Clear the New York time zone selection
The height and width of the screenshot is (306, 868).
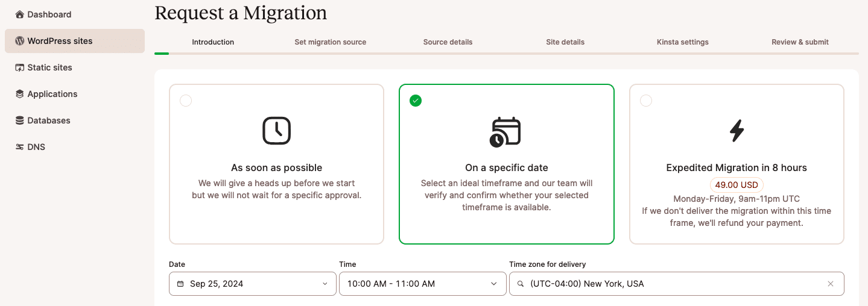(x=831, y=284)
